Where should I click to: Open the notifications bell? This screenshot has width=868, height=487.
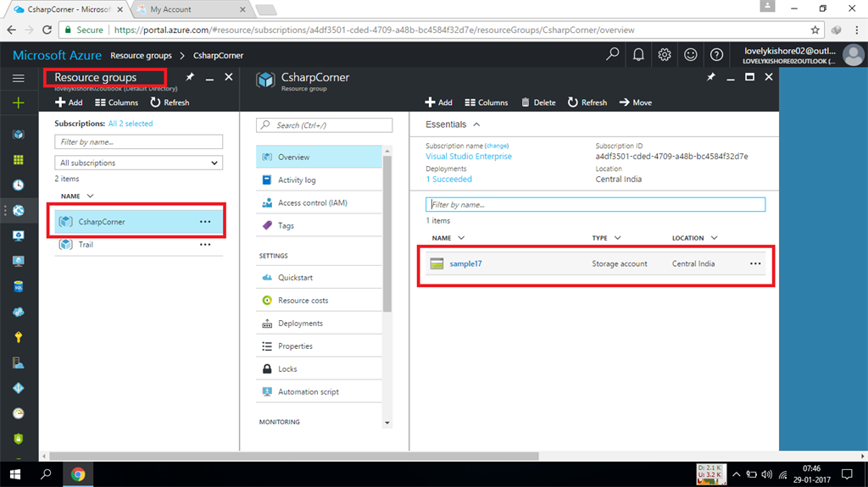(638, 54)
